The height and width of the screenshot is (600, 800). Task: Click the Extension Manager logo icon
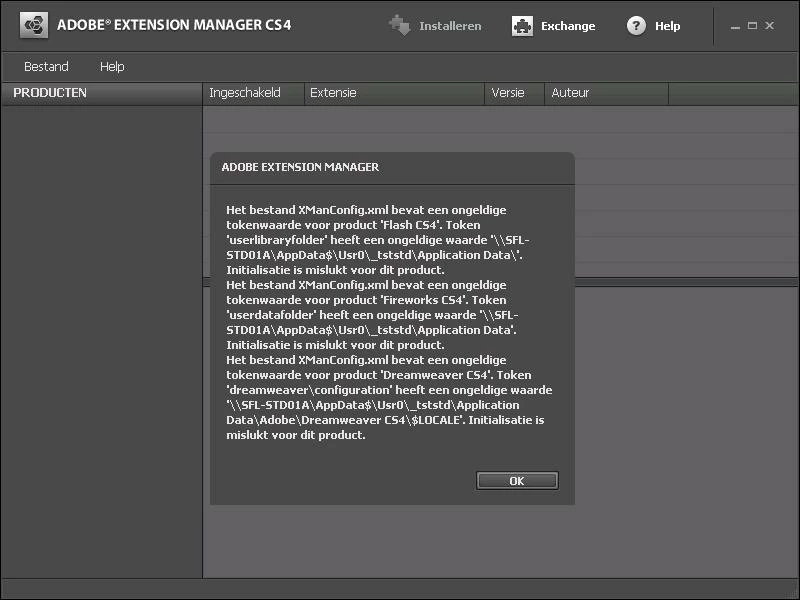tap(34, 25)
